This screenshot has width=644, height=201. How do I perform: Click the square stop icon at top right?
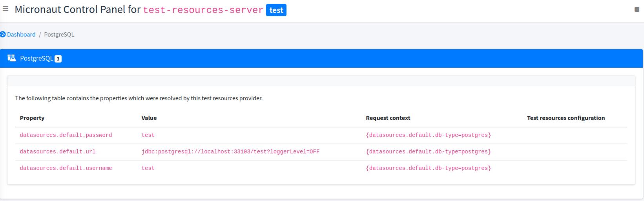coord(637,9)
